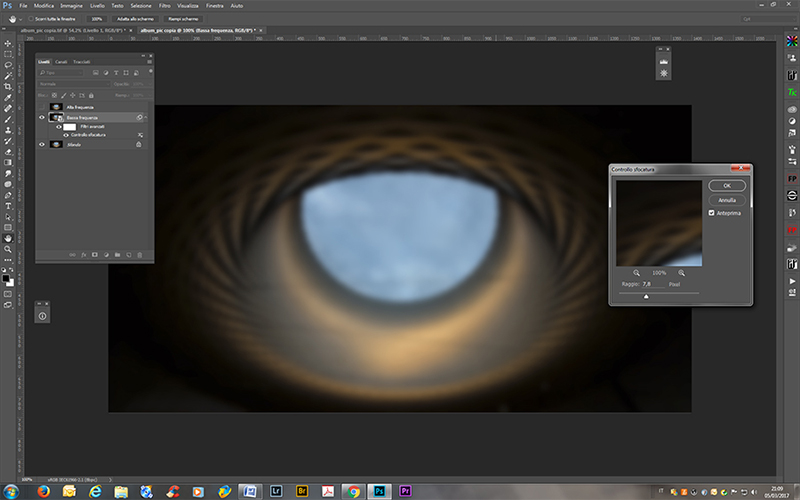Image resolution: width=800 pixels, height=500 pixels.
Task: Select the Zoom tool in the toolbar
Action: (x=8, y=250)
